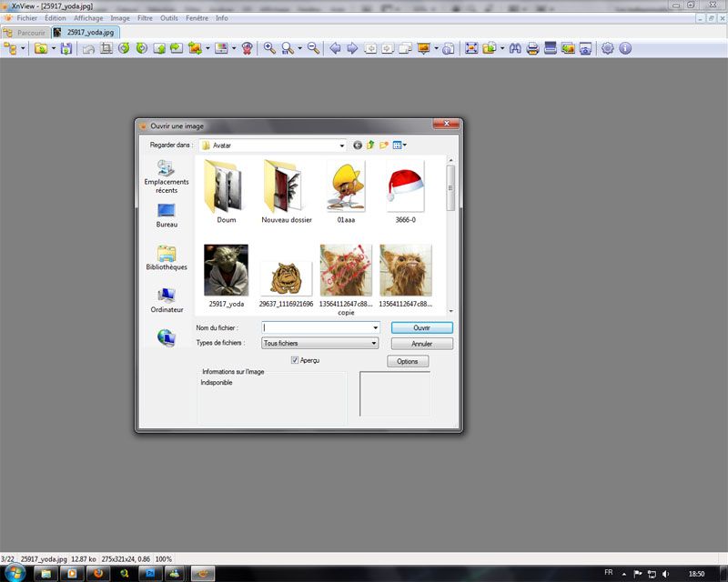Click the blue About info icon
This screenshot has width=728, height=582.
pos(625,48)
